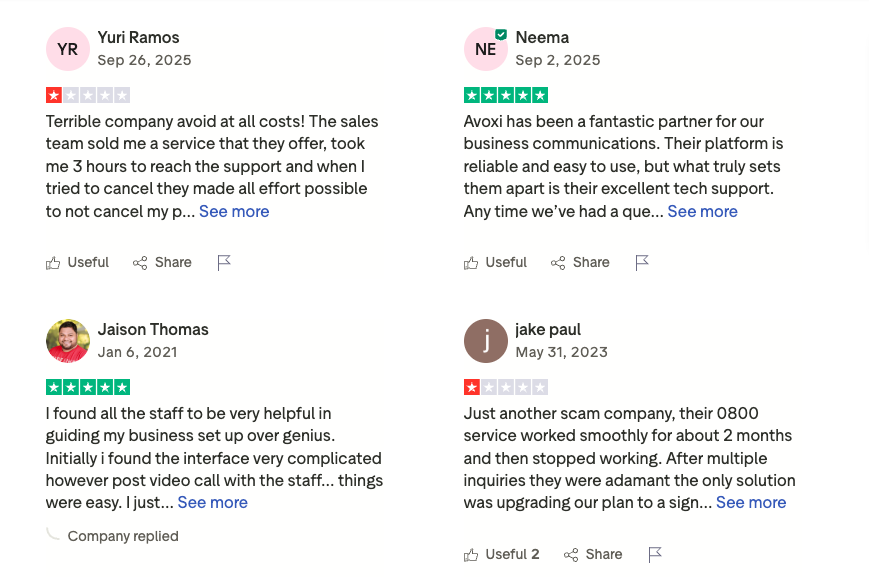Expand Yuri Ramos review with See more

click(234, 211)
